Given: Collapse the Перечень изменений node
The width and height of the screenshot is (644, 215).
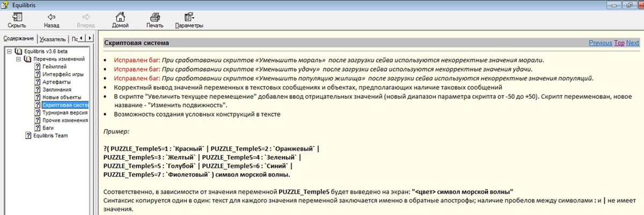Looking at the screenshot, I should click(18, 59).
